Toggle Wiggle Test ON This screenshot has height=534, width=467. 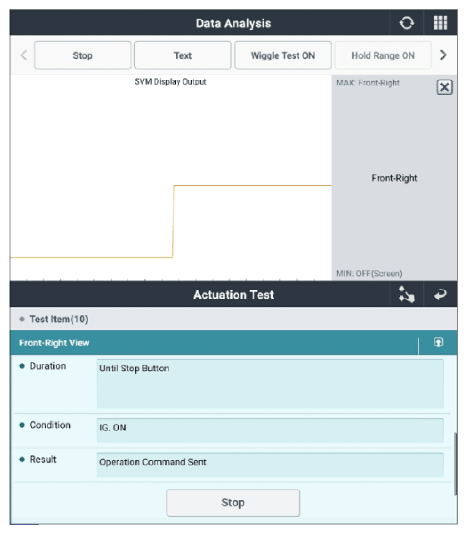(x=283, y=56)
